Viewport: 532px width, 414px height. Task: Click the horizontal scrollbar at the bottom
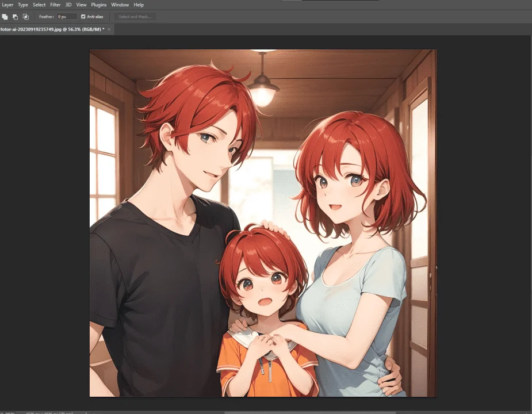310,413
